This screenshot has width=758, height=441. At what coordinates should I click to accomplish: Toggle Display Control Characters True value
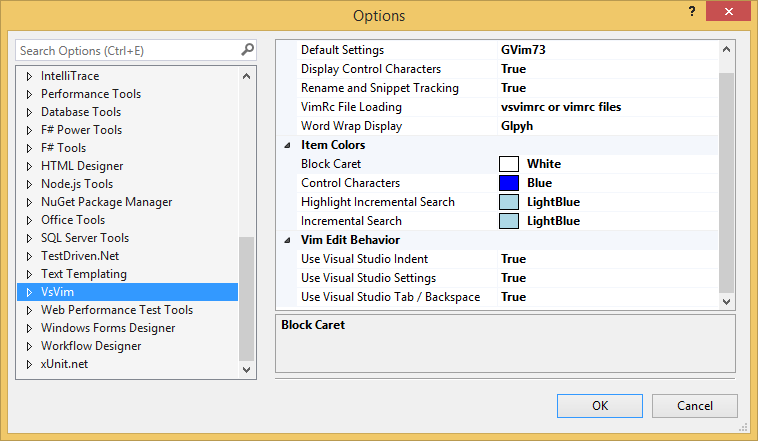click(513, 69)
